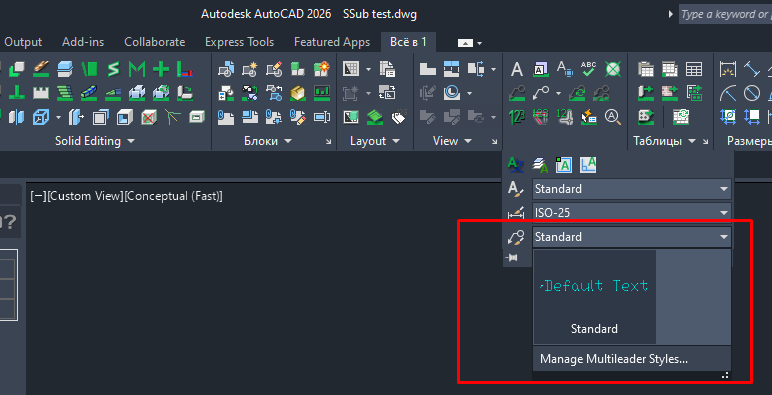This screenshot has width=772, height=395.
Task: Select the Linear dimension icon in Размеры
Action: pyautogui.click(x=728, y=69)
